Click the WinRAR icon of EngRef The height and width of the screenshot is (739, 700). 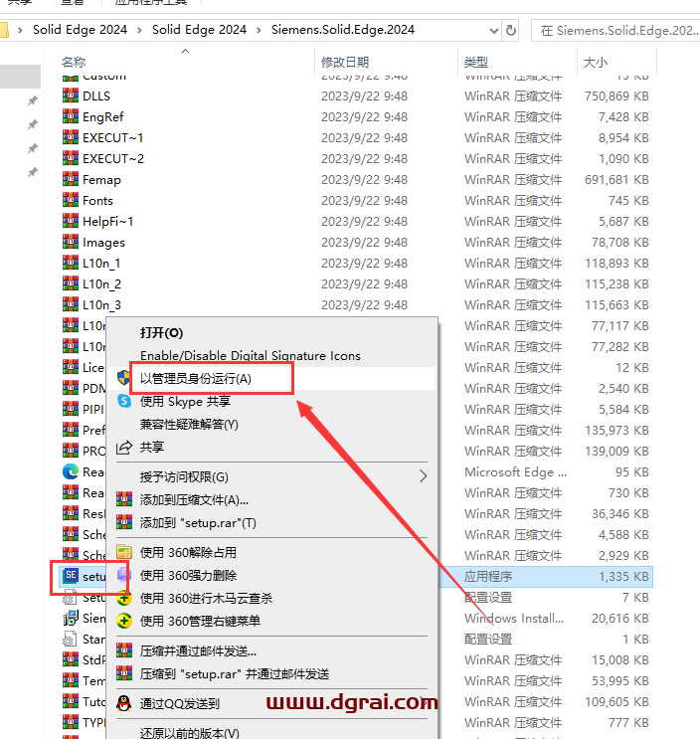point(71,116)
